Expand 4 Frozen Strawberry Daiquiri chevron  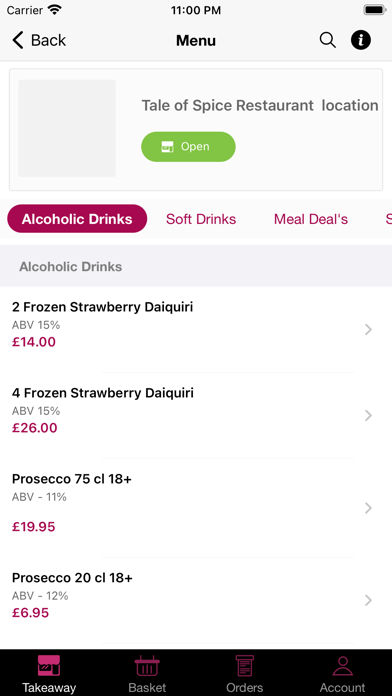point(368,415)
